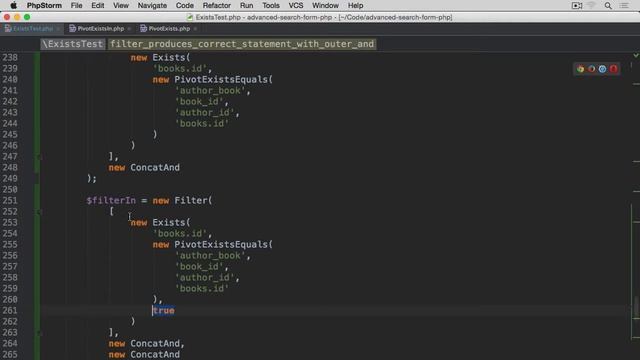The width and height of the screenshot is (640, 360).
Task: Click 'books.id' string on line 254
Action: tap(180, 233)
